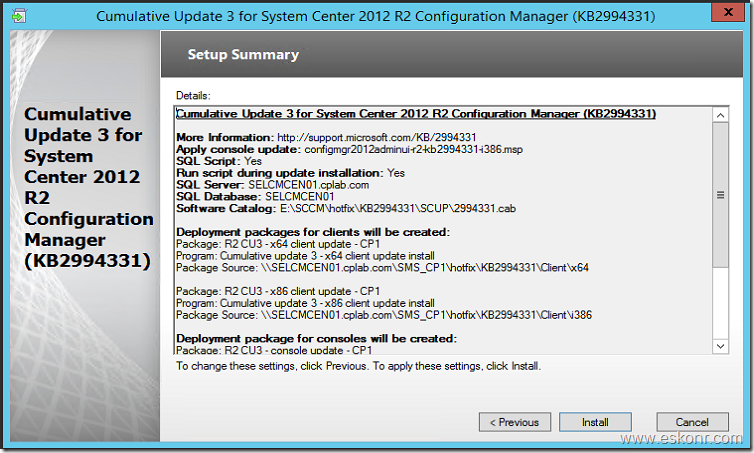Click 'Program: Cumulative update 3 - x64' line
Screen dimensions: 754x453
coord(305,256)
